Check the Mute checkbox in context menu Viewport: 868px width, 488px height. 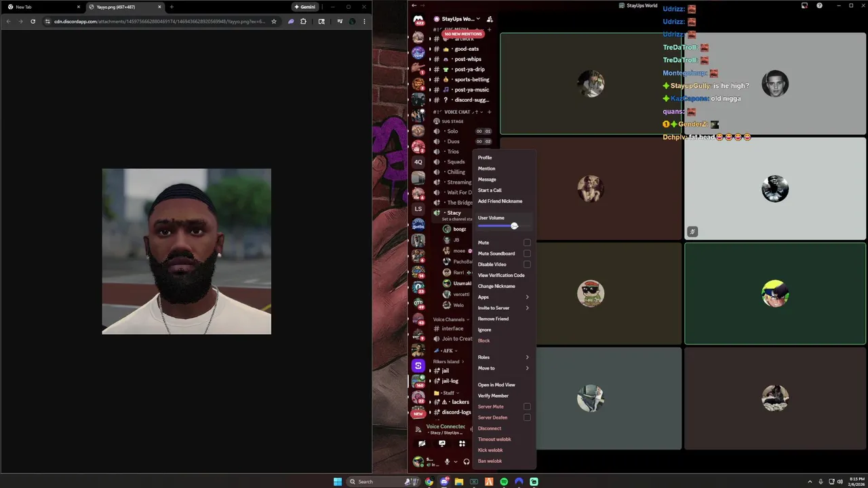click(x=527, y=243)
